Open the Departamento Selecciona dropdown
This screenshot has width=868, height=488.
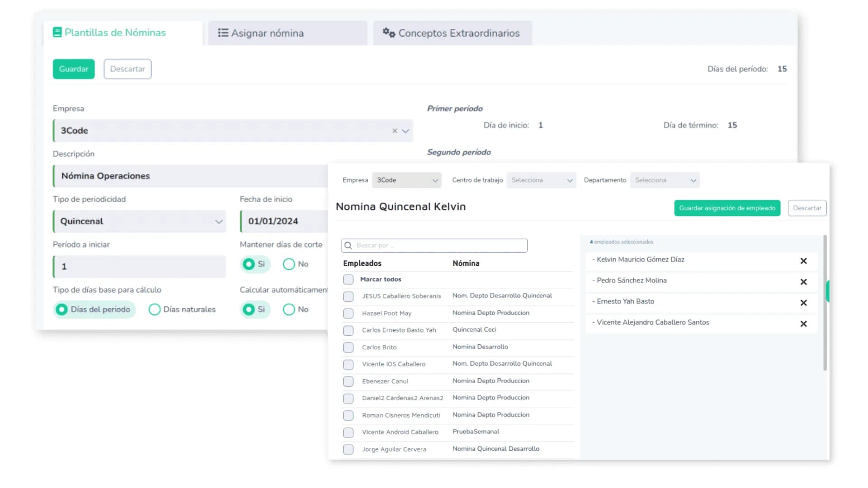pyautogui.click(x=665, y=180)
